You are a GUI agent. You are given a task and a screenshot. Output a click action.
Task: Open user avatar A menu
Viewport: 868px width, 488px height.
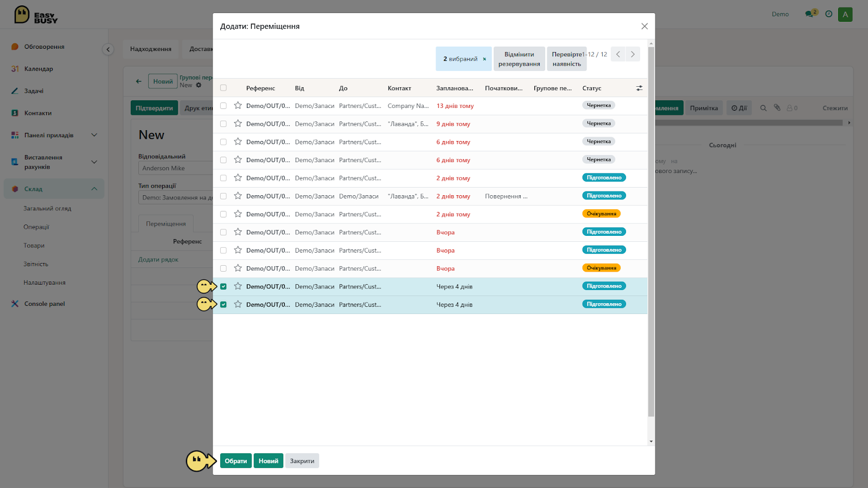point(845,15)
